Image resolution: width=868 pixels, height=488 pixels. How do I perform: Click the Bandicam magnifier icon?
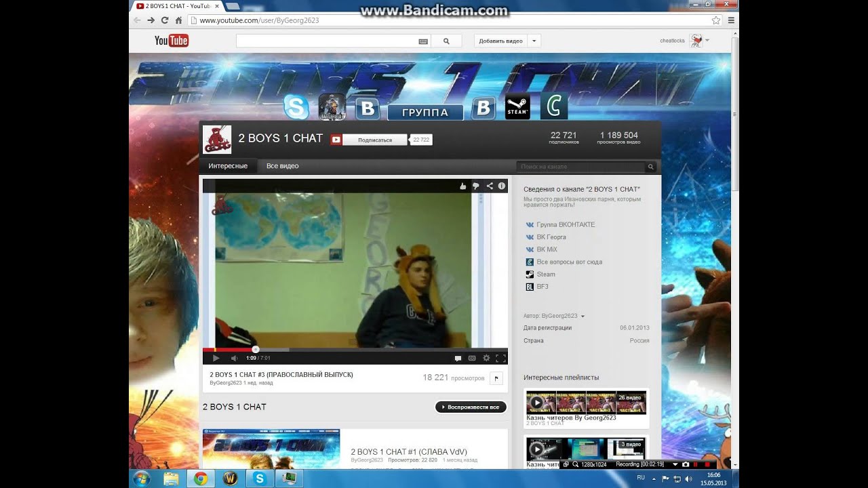(x=576, y=464)
